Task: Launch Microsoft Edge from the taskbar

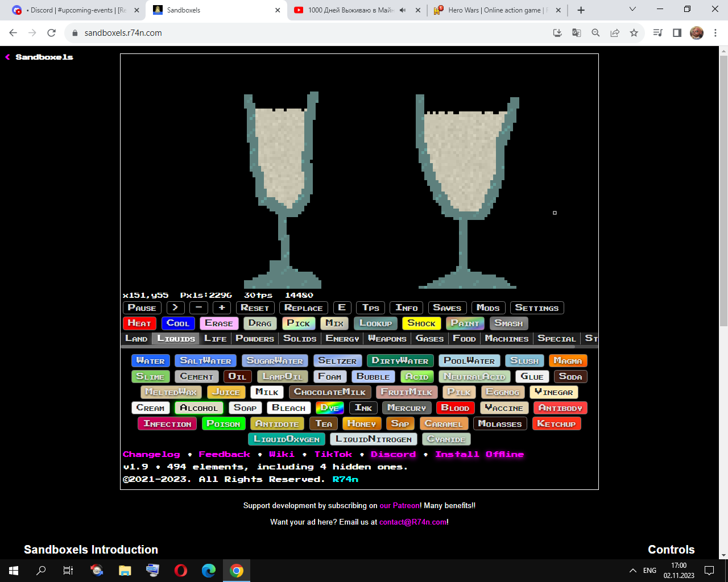Action: [209, 571]
